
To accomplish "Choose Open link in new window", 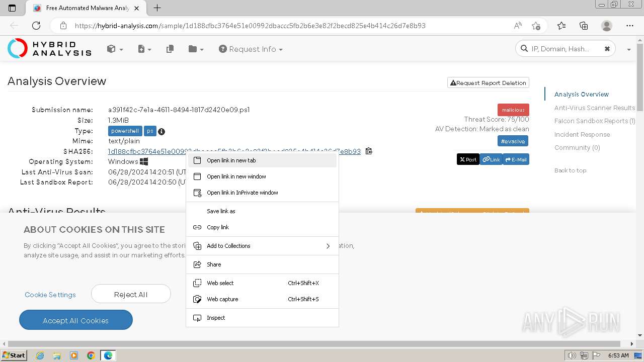I will (262, 176).
